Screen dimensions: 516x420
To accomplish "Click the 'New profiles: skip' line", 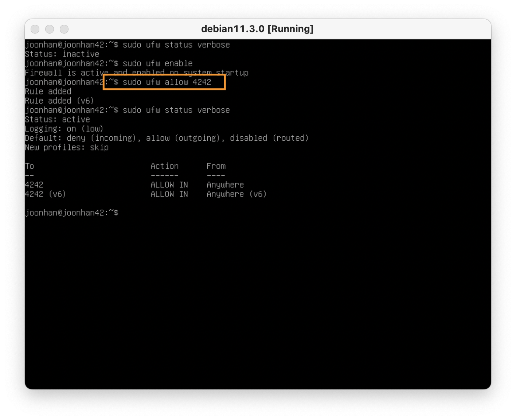I will point(67,148).
